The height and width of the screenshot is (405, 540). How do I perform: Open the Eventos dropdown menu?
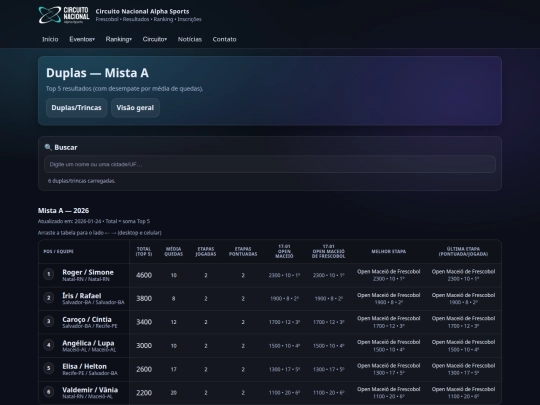coord(82,39)
